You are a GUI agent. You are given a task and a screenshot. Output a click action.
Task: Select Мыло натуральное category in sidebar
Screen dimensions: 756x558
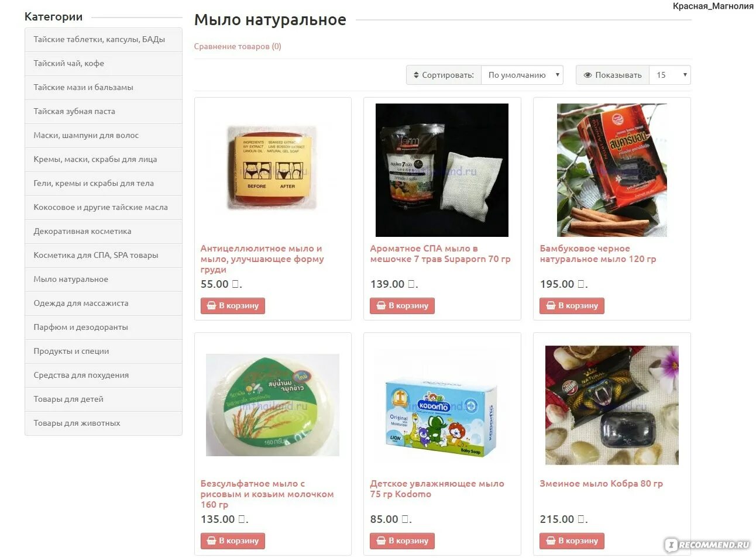(x=104, y=279)
